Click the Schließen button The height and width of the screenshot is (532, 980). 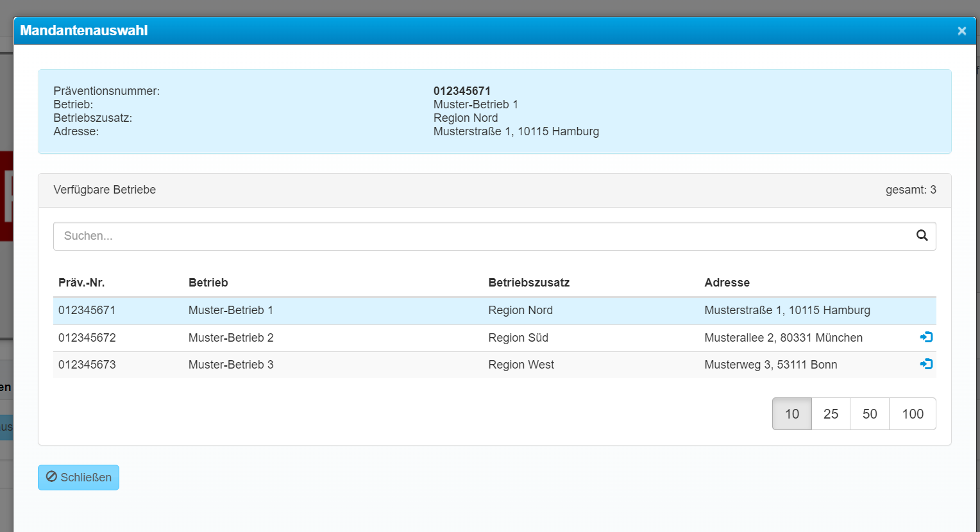(78, 478)
